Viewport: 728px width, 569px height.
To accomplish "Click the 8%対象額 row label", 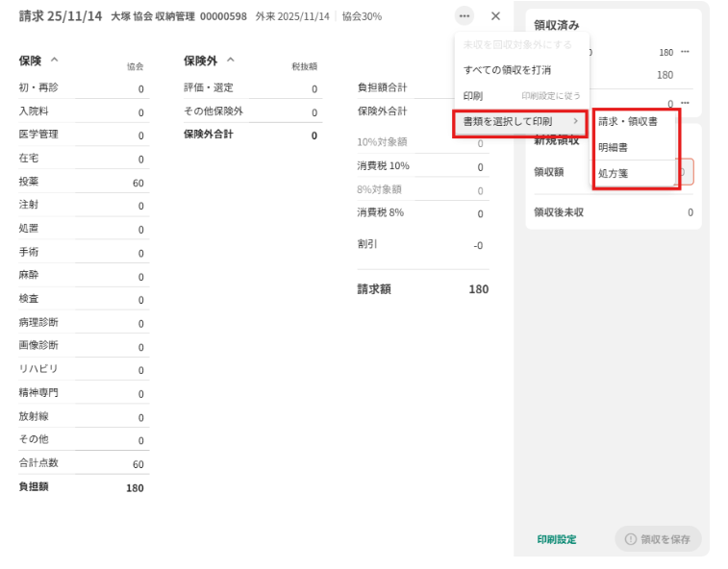I will (379, 189).
